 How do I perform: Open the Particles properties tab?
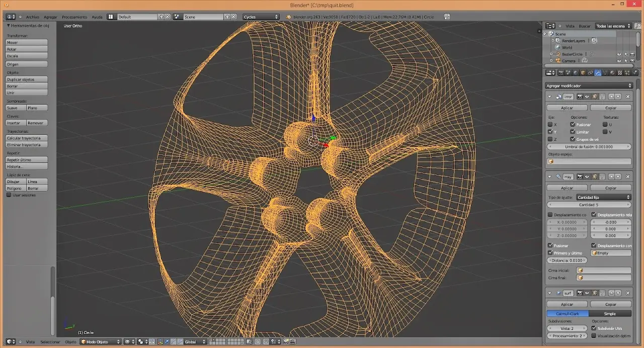pos(627,72)
